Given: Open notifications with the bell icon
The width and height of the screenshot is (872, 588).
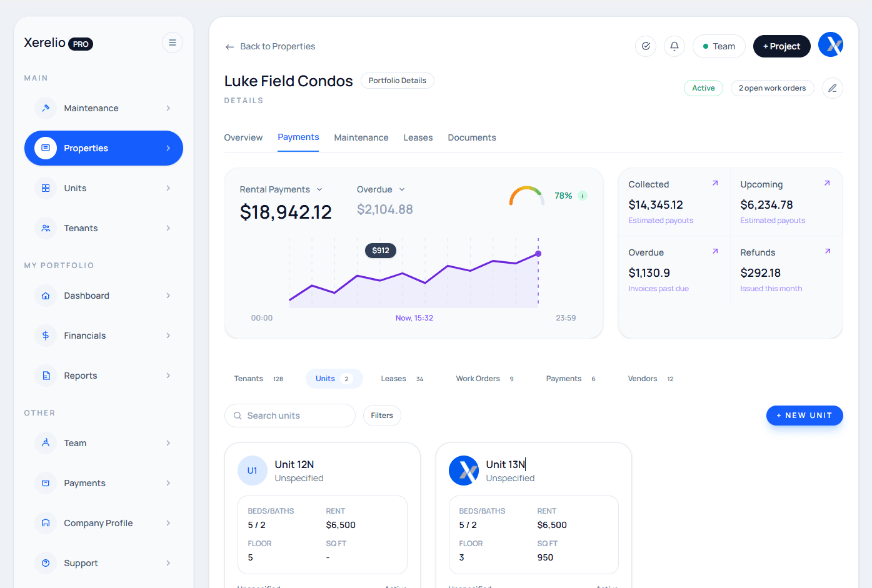Looking at the screenshot, I should 674,46.
